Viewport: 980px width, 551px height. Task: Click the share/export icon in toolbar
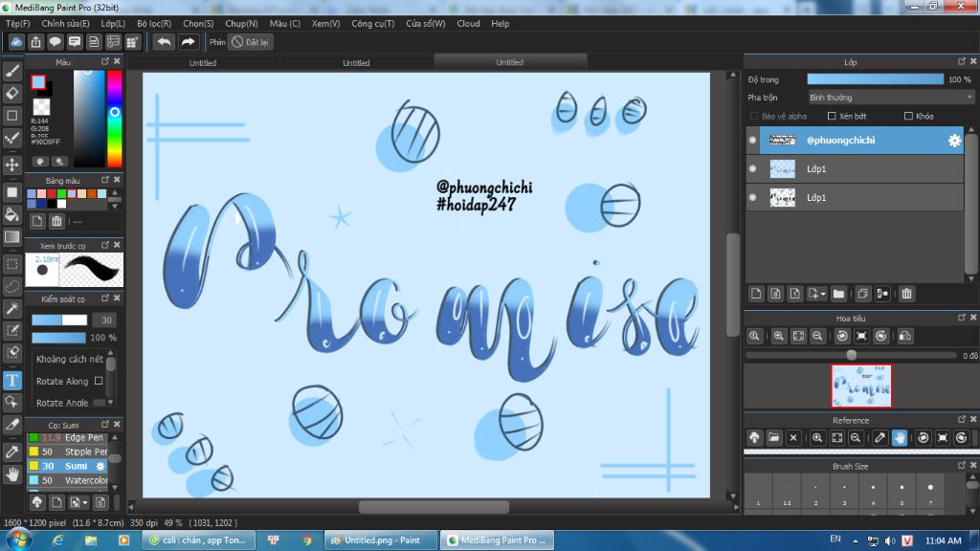click(x=35, y=42)
